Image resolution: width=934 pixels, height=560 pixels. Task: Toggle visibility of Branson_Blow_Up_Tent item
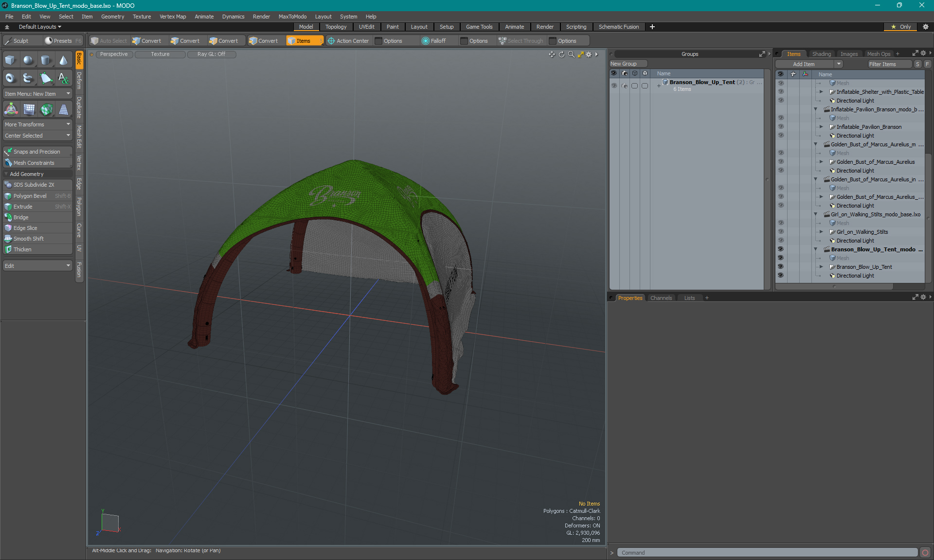pyautogui.click(x=780, y=267)
